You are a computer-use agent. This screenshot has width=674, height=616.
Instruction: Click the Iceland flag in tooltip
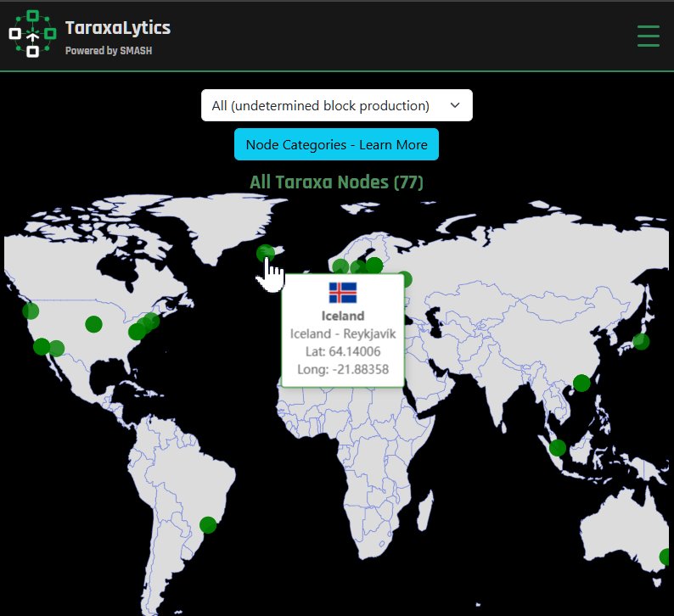click(343, 293)
